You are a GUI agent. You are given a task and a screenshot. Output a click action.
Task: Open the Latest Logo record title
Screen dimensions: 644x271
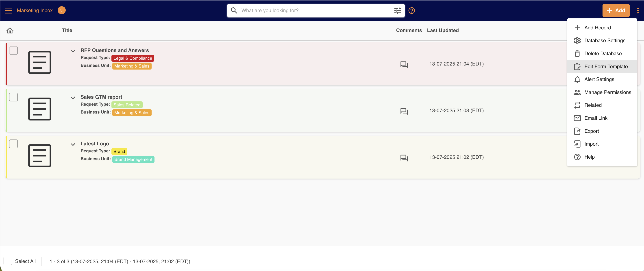pyautogui.click(x=94, y=144)
